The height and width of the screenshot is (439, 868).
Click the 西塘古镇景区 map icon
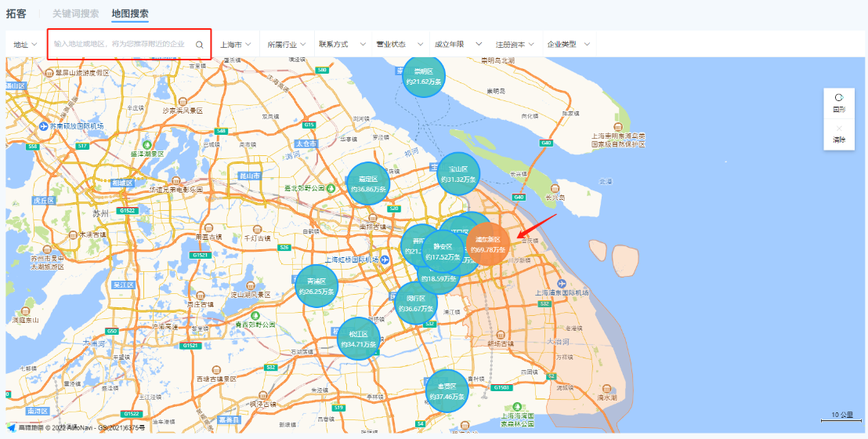point(216,370)
